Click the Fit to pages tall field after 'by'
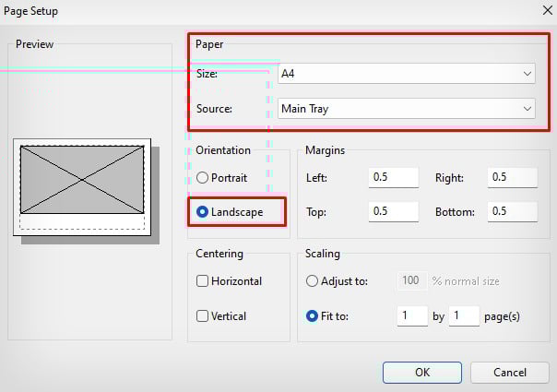Image resolution: width=557 pixels, height=392 pixels. [464, 316]
